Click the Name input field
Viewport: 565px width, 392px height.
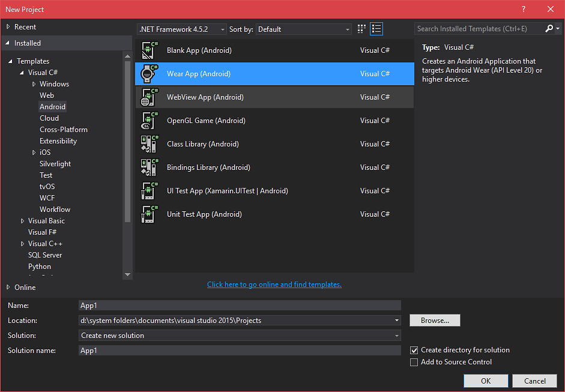(240, 306)
